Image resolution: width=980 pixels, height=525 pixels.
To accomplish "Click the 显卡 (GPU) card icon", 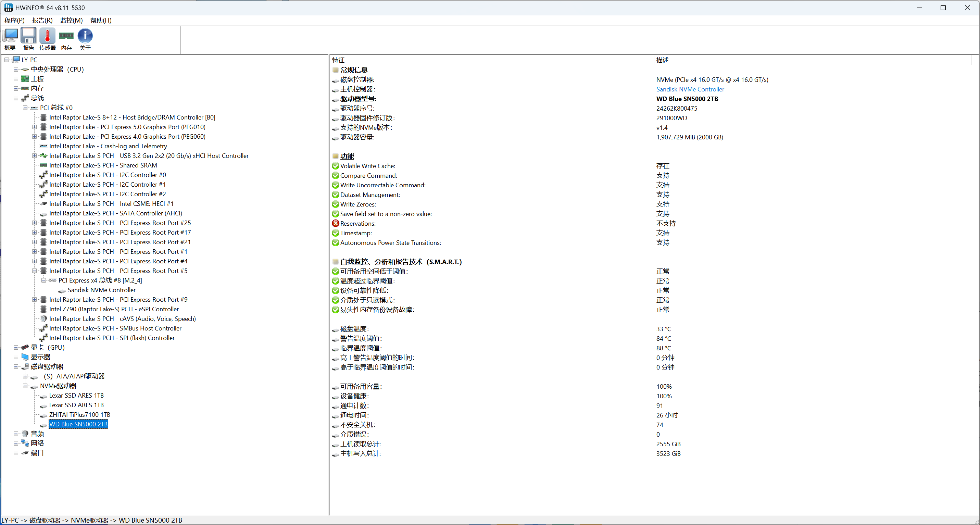I will click(x=25, y=347).
